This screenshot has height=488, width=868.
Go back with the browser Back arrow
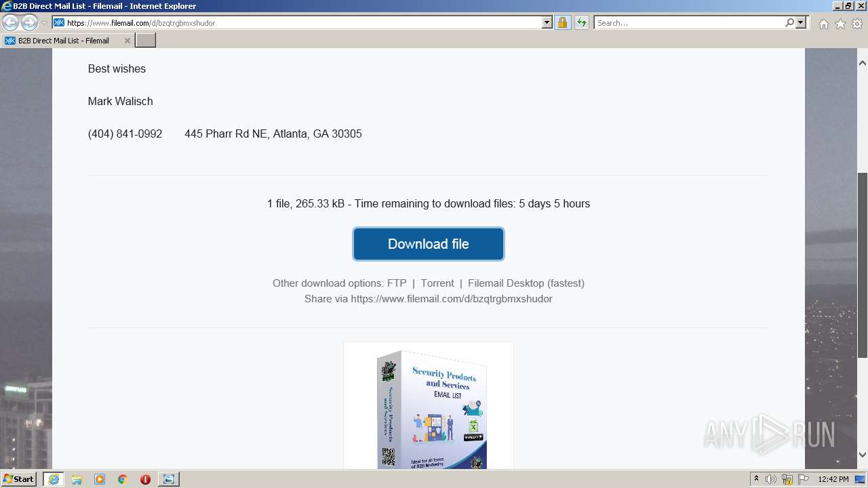pyautogui.click(x=10, y=23)
